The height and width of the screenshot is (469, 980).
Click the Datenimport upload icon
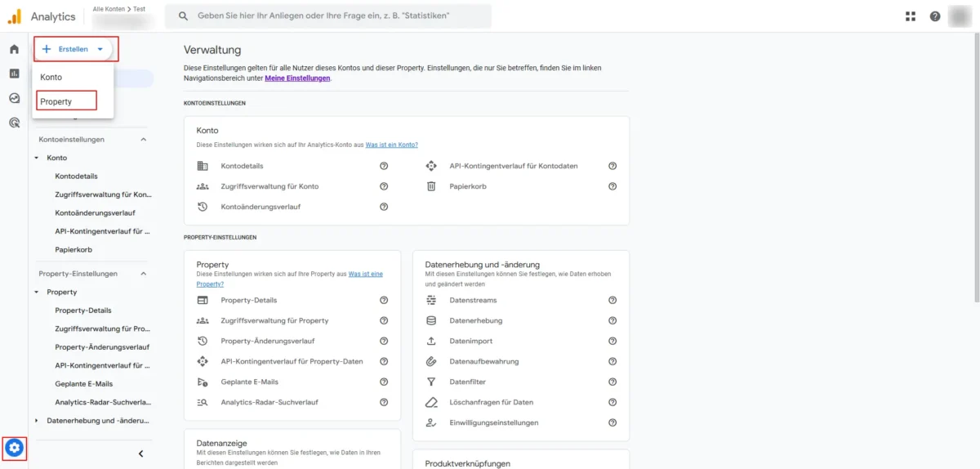coord(431,341)
